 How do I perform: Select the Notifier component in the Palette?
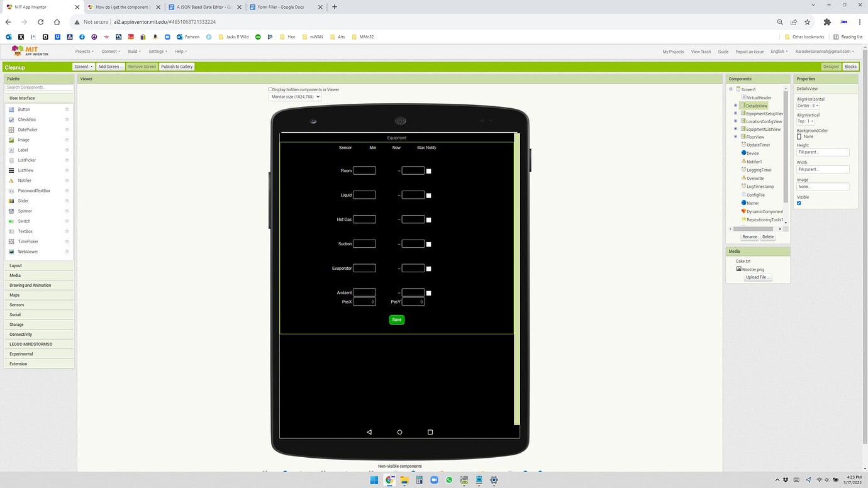[x=25, y=180]
